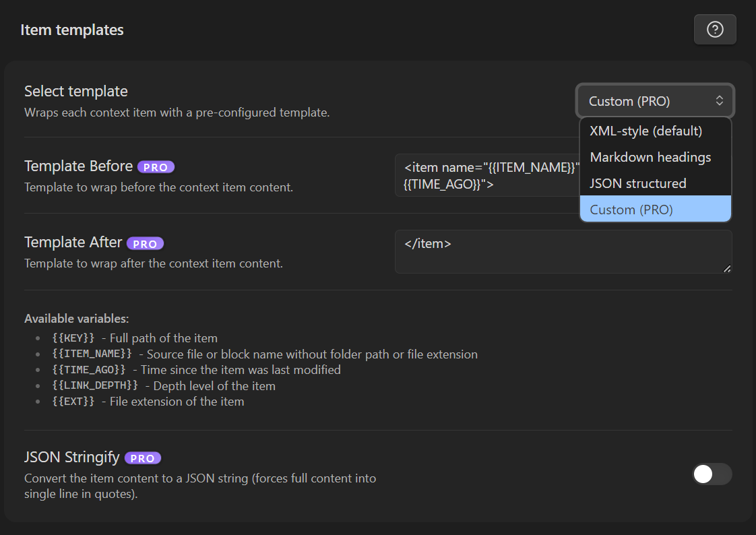Open the Select template dropdown
Screen dimensions: 756x535
(655, 101)
